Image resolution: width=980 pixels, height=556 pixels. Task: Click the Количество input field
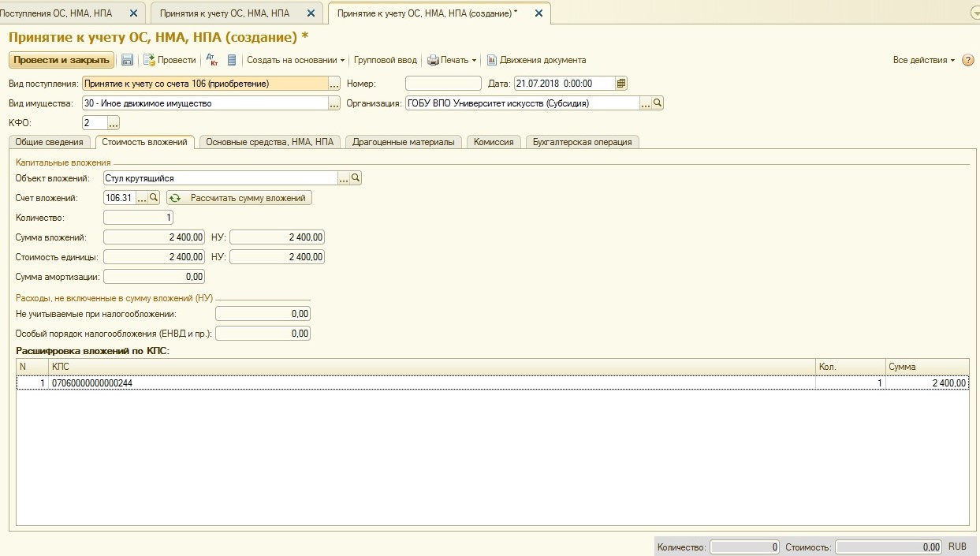(x=138, y=218)
